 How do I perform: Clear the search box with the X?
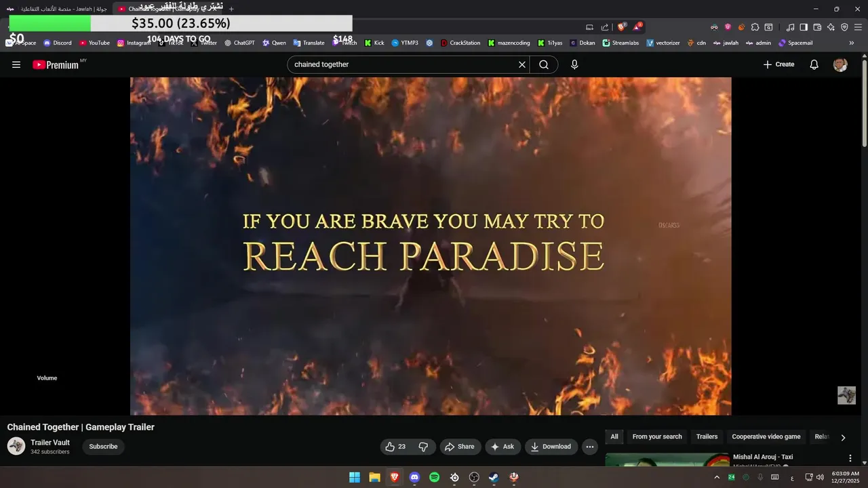(x=522, y=64)
